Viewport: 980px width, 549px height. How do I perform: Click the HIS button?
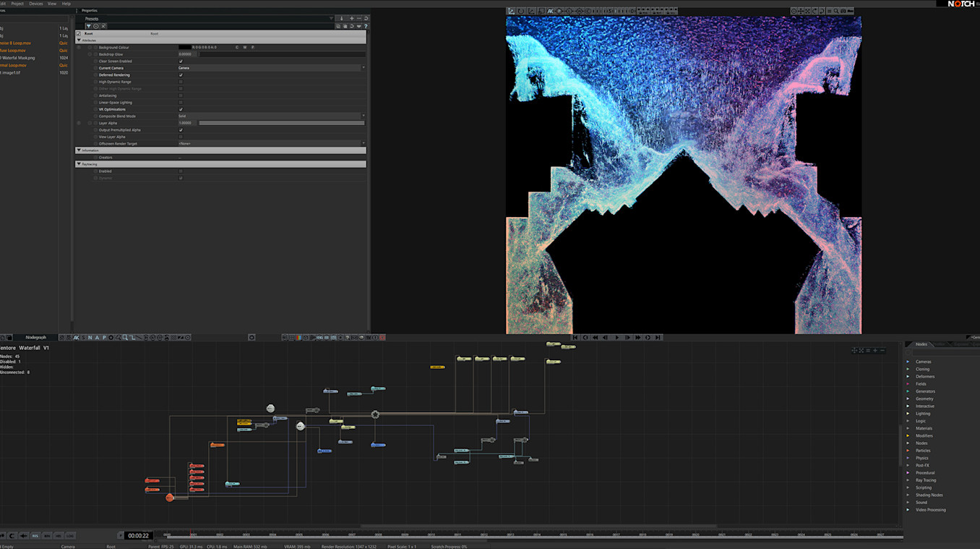point(59,535)
